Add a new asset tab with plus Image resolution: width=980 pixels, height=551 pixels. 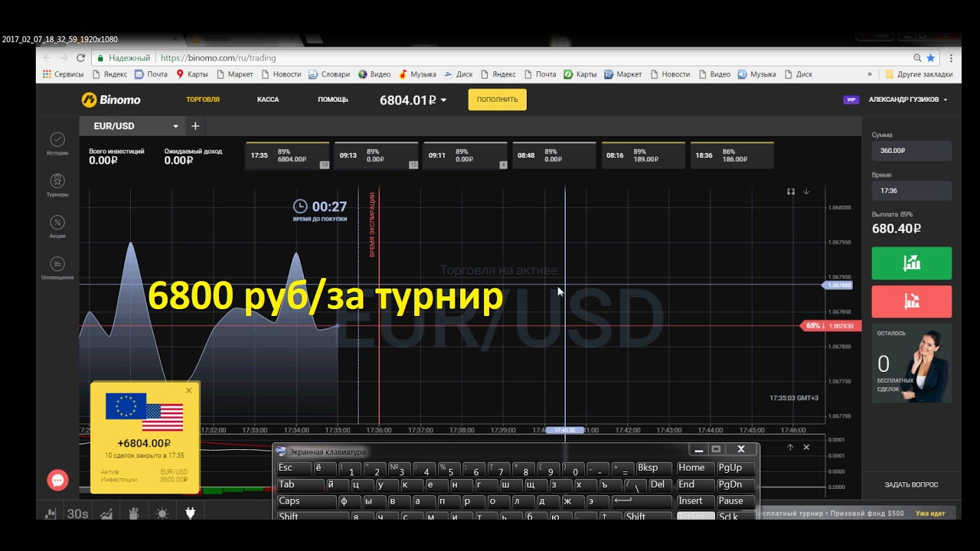[x=195, y=126]
